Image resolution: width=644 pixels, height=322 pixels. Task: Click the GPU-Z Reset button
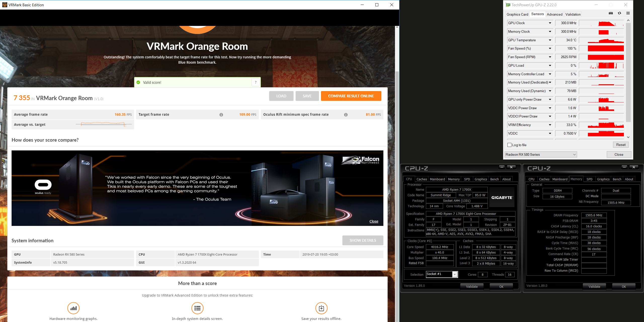[621, 145]
